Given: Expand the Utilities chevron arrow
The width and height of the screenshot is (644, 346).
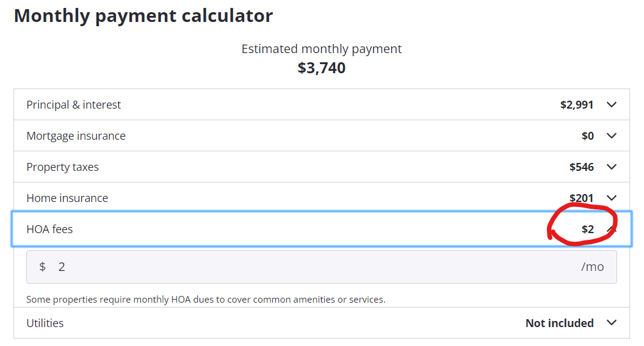Looking at the screenshot, I should pyautogui.click(x=612, y=323).
